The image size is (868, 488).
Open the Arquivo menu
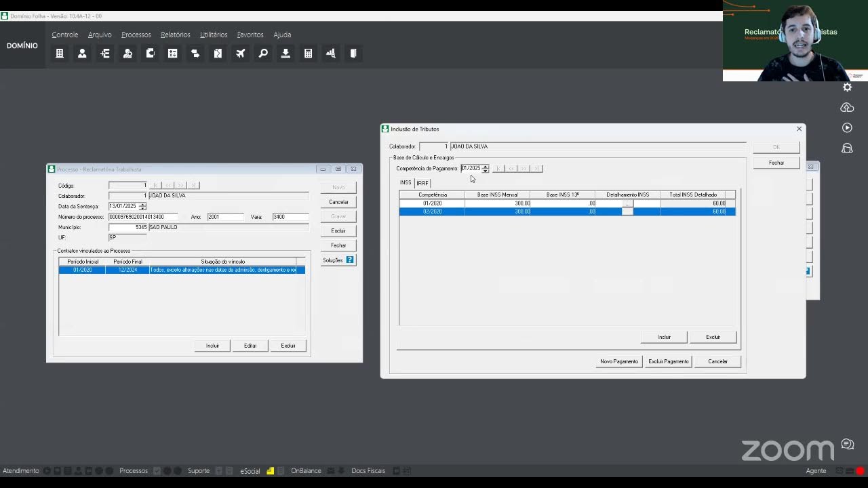click(x=100, y=35)
